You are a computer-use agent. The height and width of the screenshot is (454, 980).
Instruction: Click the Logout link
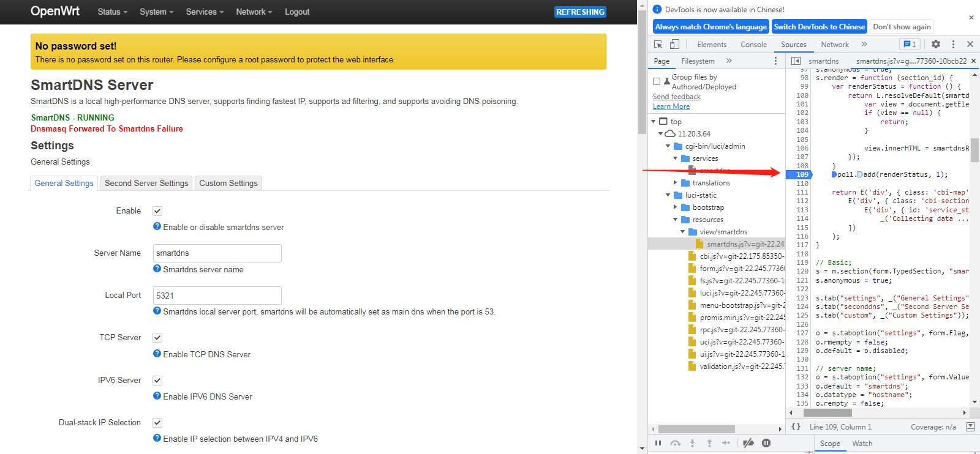(x=297, y=12)
